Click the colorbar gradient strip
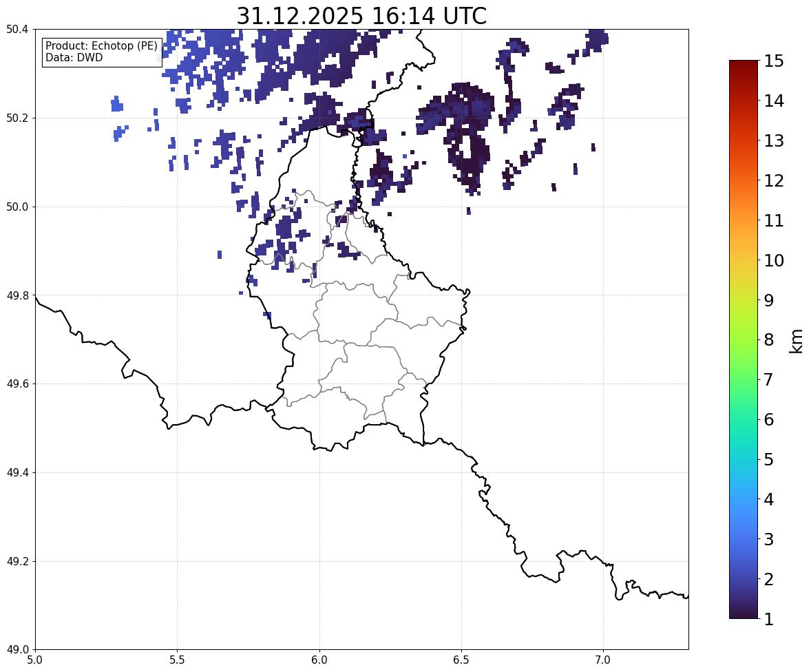Screen dimensions: 811x672 [744, 339]
